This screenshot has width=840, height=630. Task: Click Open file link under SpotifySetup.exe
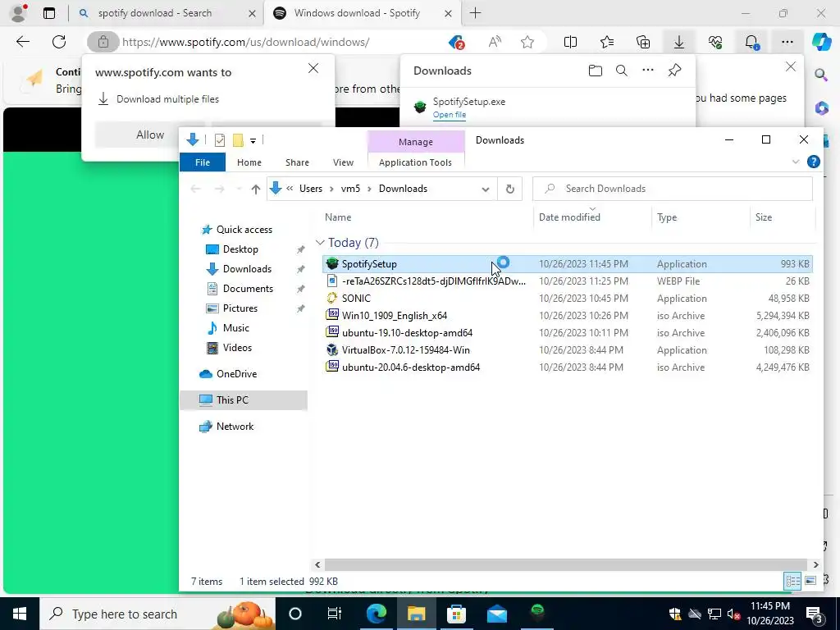[450, 115]
